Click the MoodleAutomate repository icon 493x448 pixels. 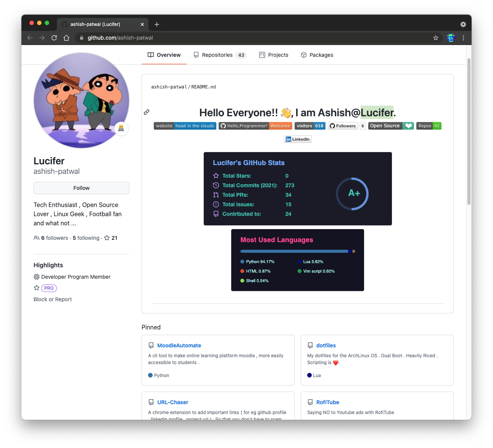tap(151, 345)
